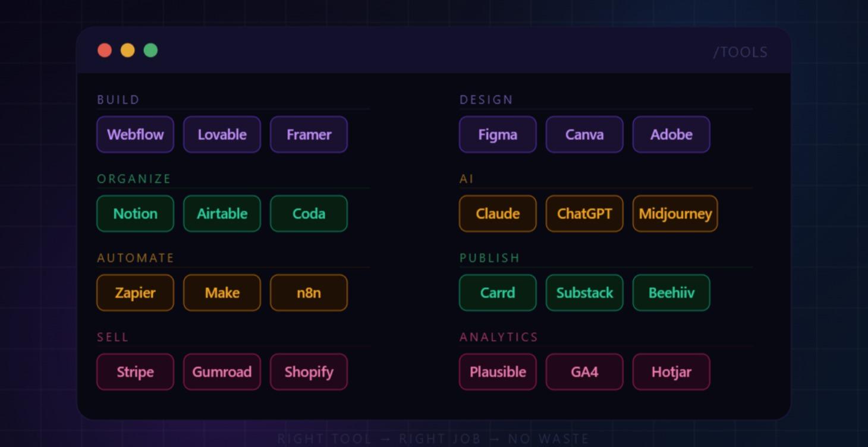Choose the Figma design chip
868x447 pixels.
point(498,134)
